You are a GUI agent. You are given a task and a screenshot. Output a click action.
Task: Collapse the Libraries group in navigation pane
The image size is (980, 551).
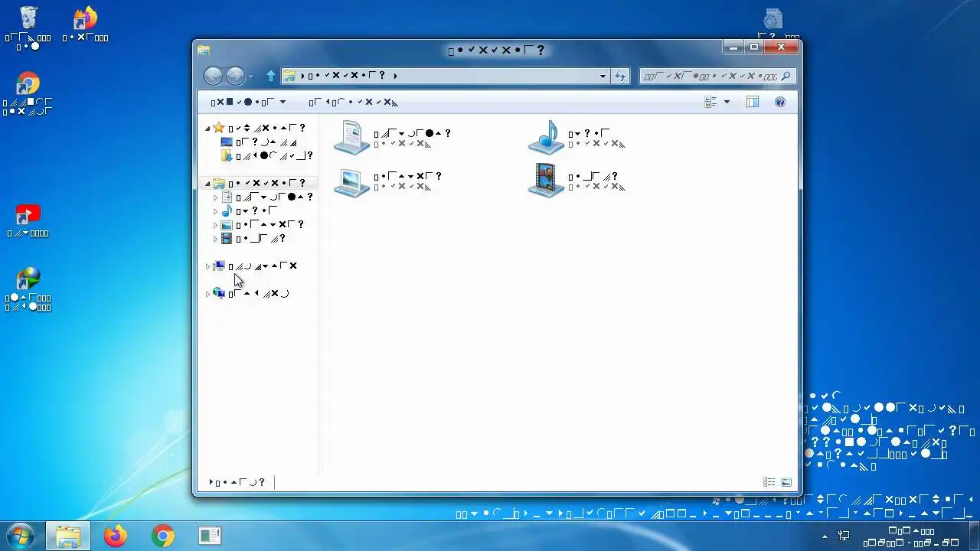coord(207,184)
